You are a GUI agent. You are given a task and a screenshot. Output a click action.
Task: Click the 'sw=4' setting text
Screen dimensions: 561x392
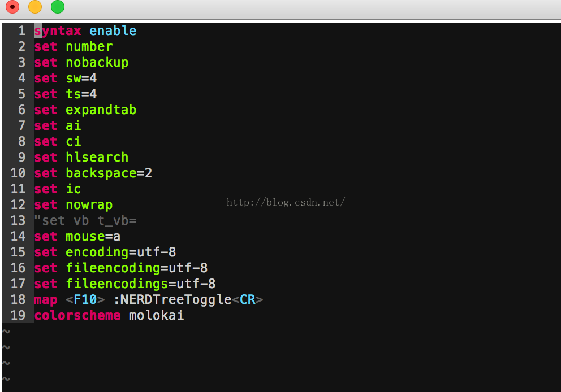[x=80, y=78]
